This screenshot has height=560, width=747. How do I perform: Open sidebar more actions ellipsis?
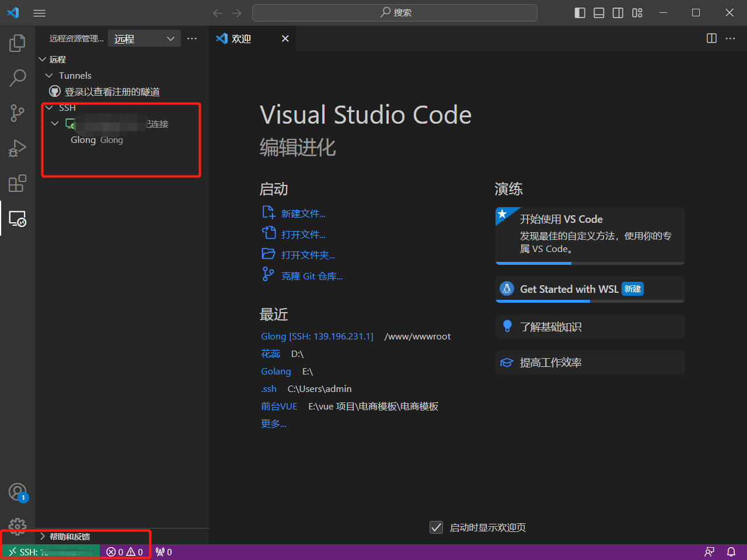pyautogui.click(x=192, y=38)
